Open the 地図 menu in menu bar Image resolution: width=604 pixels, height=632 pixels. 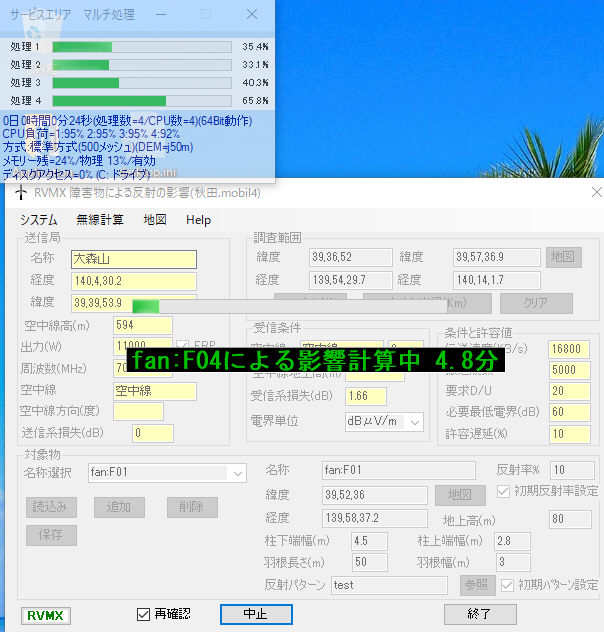click(155, 220)
